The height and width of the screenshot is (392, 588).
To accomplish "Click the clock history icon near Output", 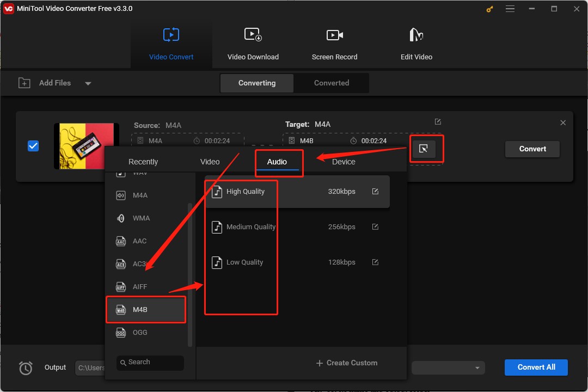I will point(26,368).
